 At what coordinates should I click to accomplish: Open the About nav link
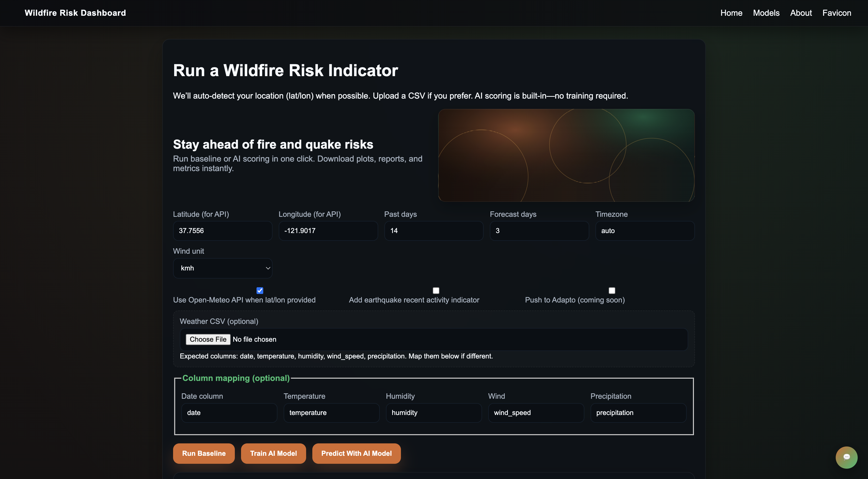[x=801, y=13]
